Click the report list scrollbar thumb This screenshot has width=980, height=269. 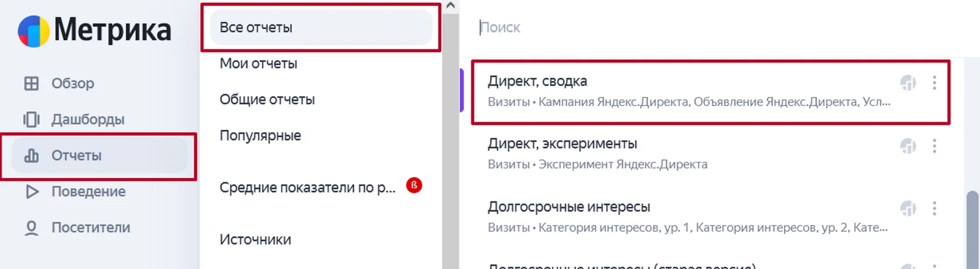click(972, 230)
